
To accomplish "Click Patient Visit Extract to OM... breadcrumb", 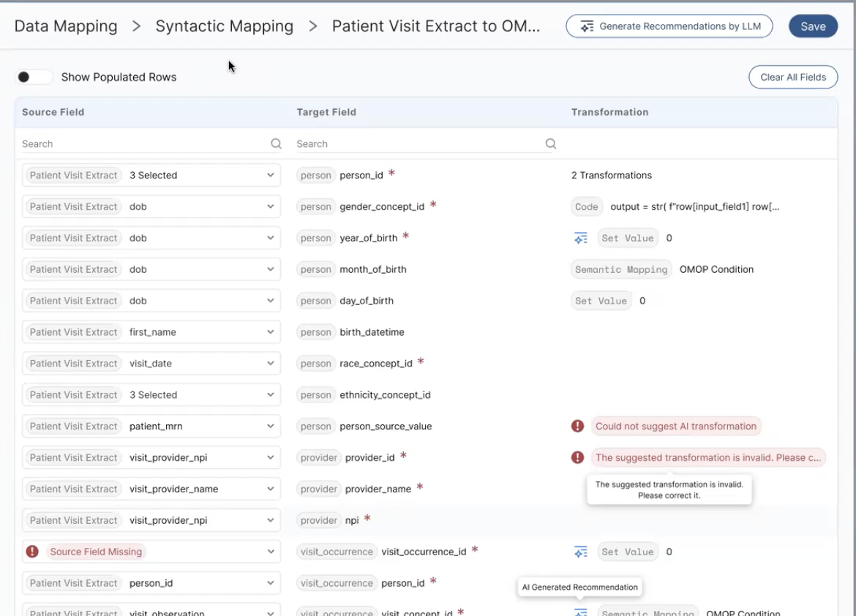I will click(x=435, y=26).
